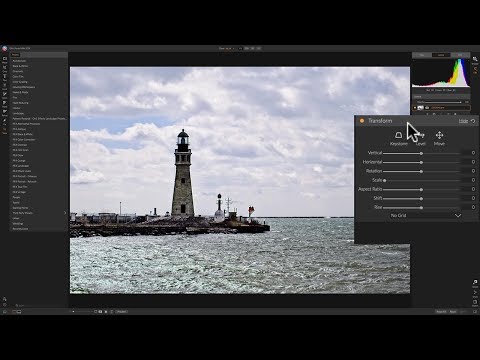Toggle the layer visibility dot in layer row
The image size is (480, 360).
pyautogui.click(x=415, y=108)
